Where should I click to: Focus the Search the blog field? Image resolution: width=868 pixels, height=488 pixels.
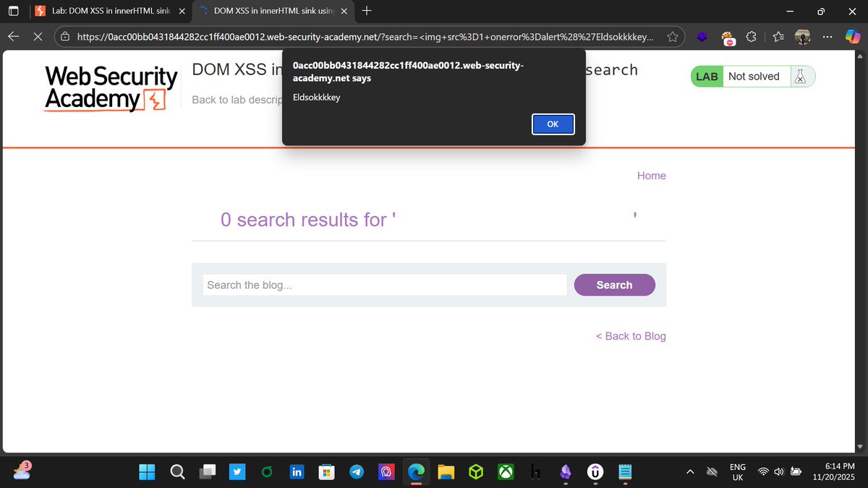tap(385, 285)
